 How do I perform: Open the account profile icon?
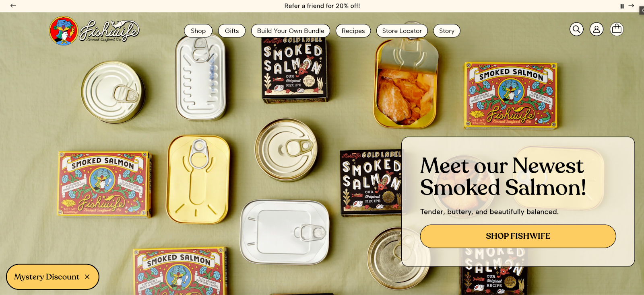[597, 29]
